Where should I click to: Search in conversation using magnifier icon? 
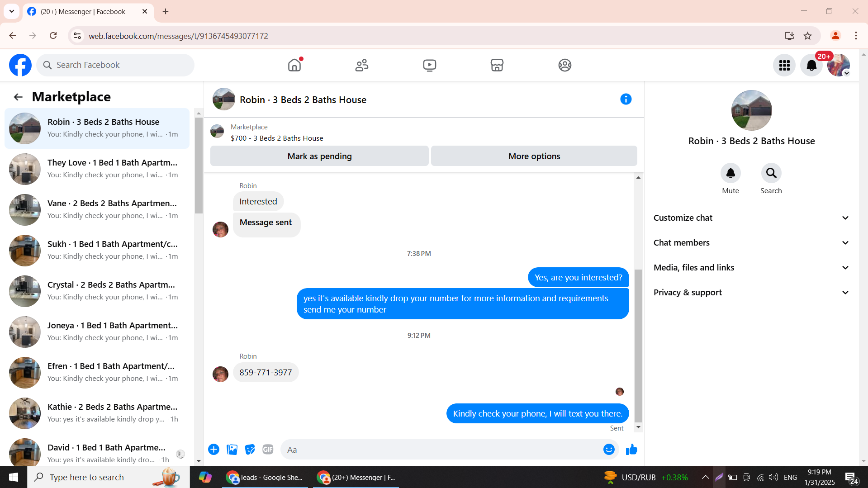point(771,173)
